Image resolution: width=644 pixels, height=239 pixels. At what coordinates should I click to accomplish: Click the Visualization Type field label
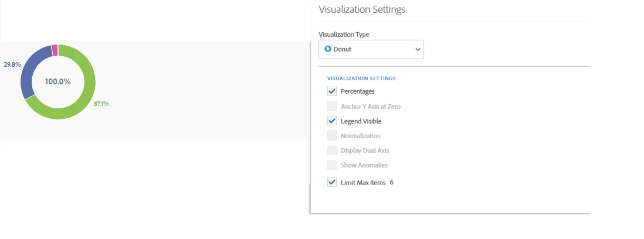point(344,35)
